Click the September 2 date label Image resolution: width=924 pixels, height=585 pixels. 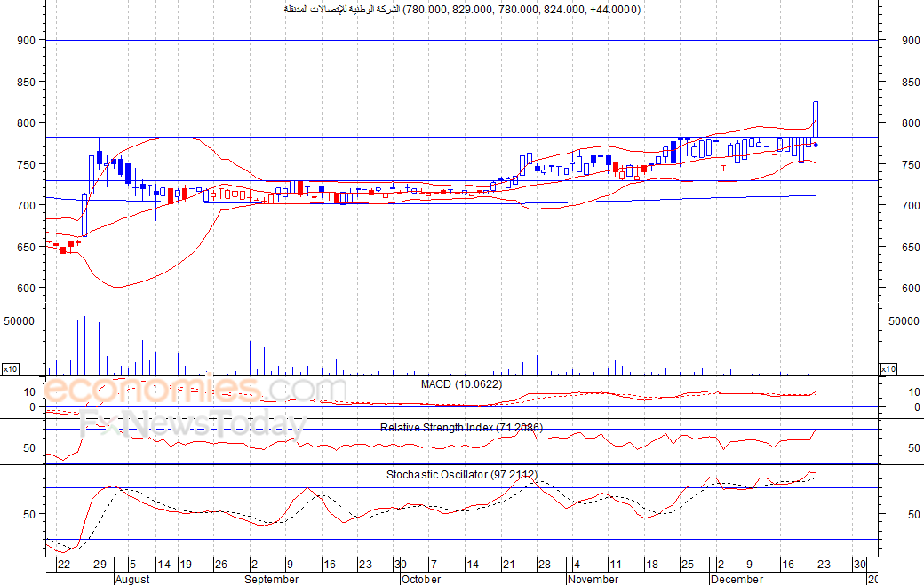(x=254, y=565)
